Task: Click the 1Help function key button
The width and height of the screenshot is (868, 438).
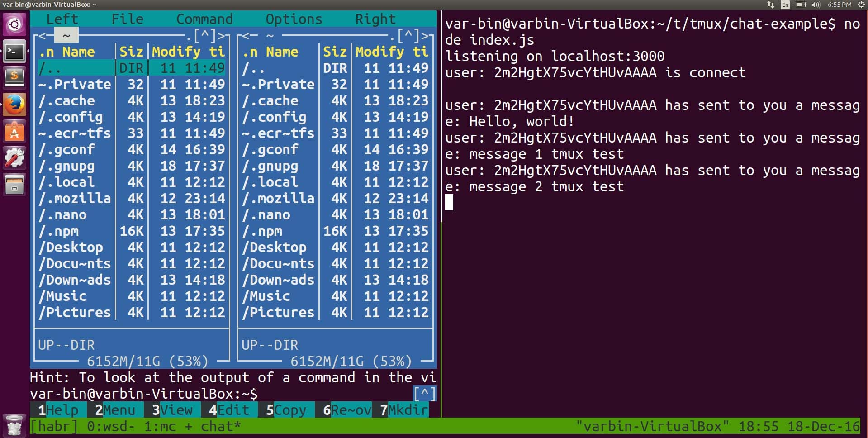Action: 58,410
